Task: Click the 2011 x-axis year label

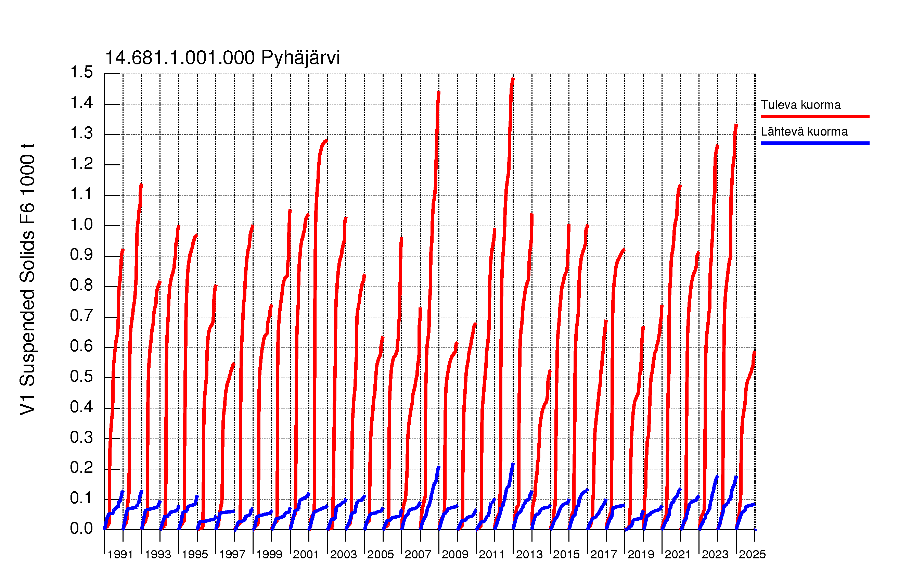Action: pos(491,554)
